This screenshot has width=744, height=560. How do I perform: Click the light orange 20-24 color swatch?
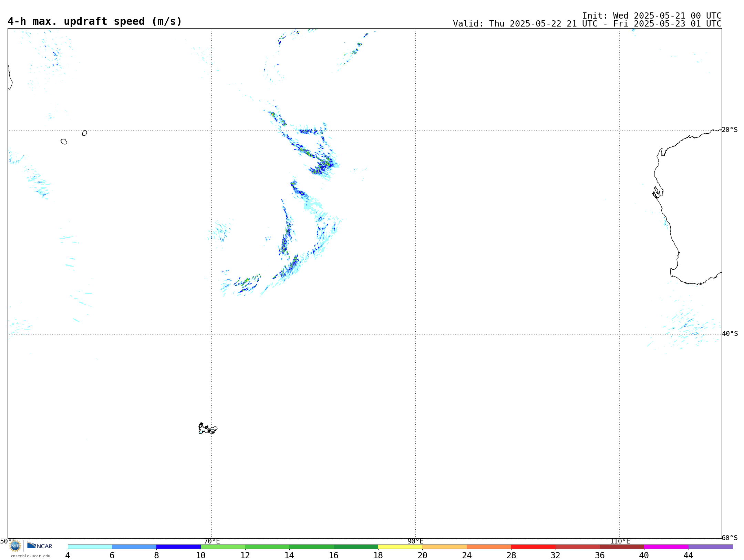[x=445, y=547]
